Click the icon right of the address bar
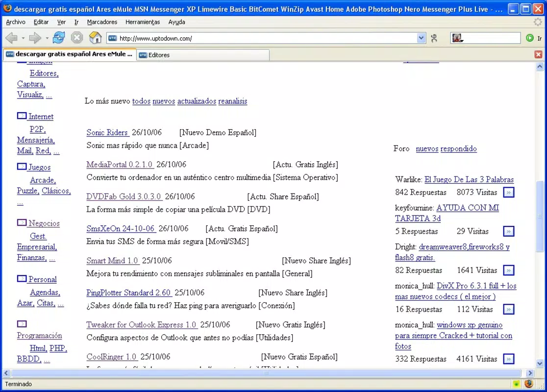Image resolution: width=547 pixels, height=392 pixels. click(x=434, y=38)
